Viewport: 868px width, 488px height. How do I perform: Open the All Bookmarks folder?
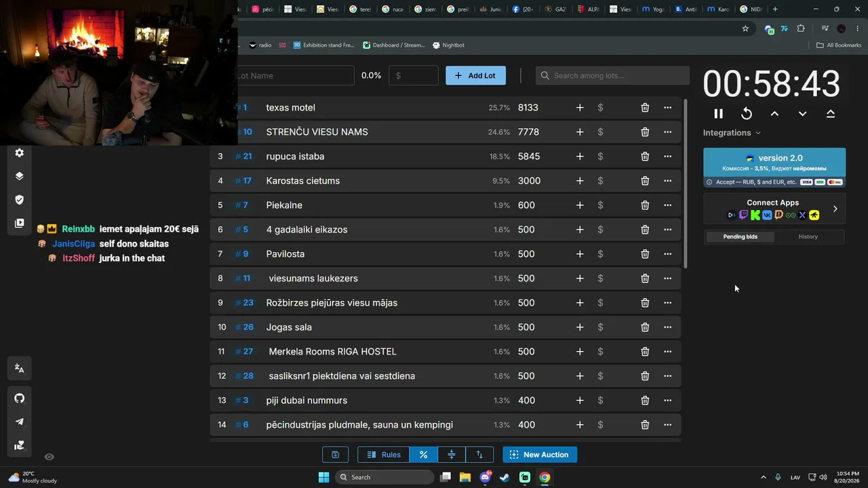coord(839,45)
